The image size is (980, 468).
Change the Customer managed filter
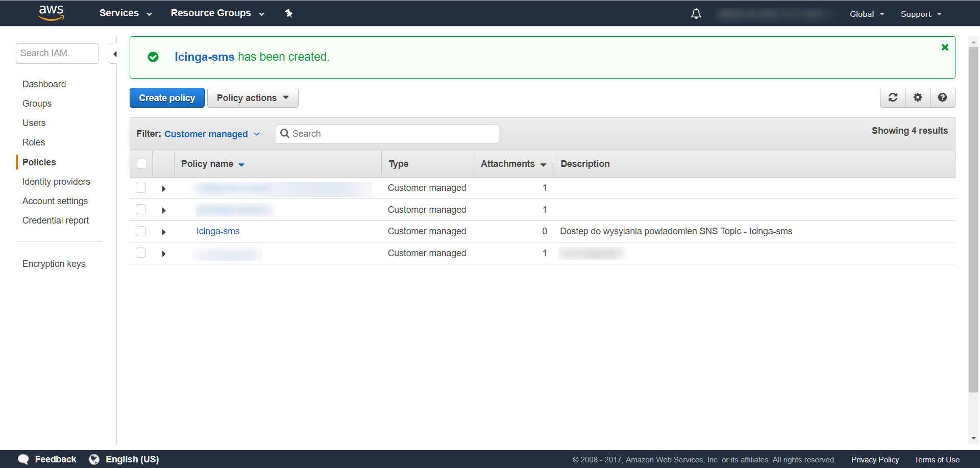point(212,134)
